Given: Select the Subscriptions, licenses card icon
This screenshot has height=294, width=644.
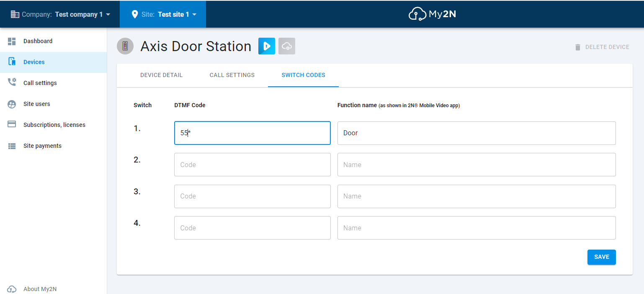Looking at the screenshot, I should [x=12, y=124].
